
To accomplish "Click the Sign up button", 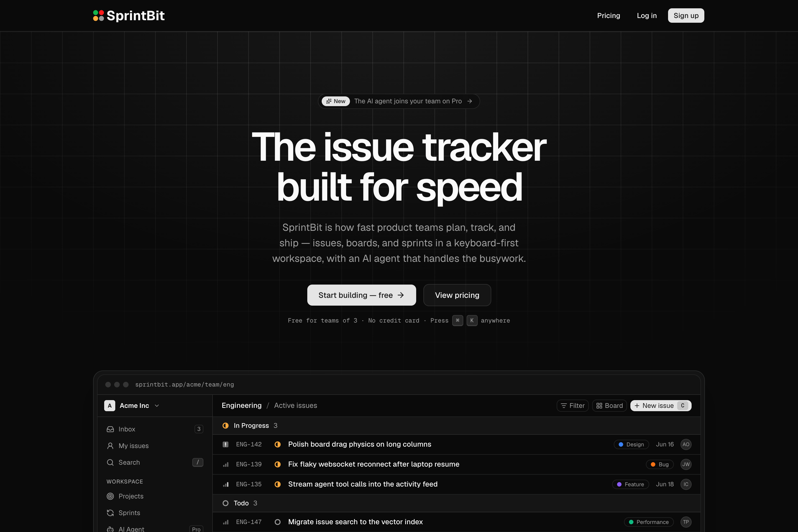I will tap(686, 16).
